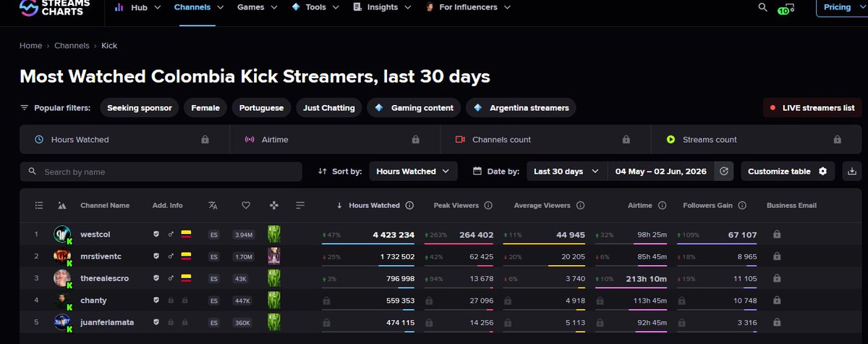
Task: Show info for Average Viewers column
Action: pos(580,206)
